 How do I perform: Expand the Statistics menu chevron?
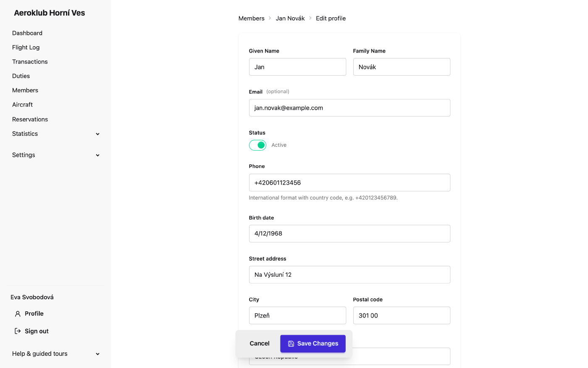(97, 134)
